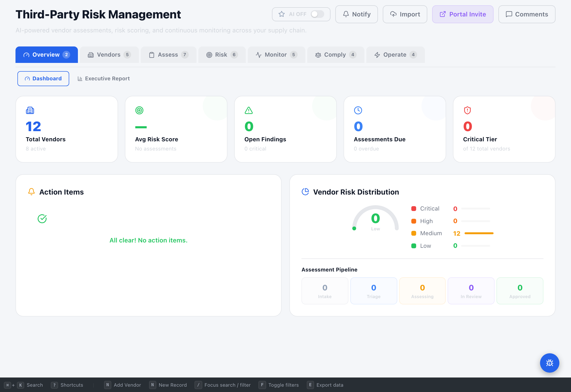
Task: Click the Low legend color marker
Action: coord(414,246)
